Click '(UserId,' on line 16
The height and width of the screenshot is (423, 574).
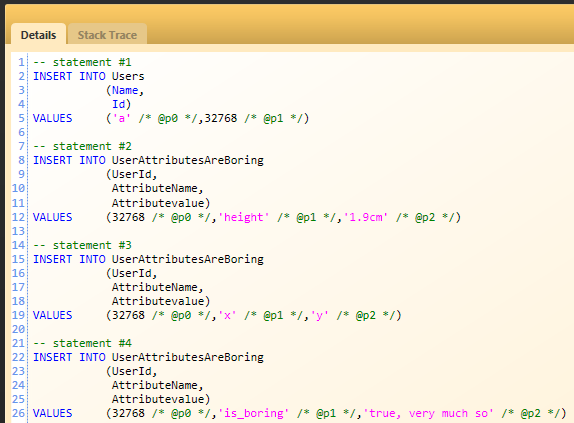click(131, 273)
